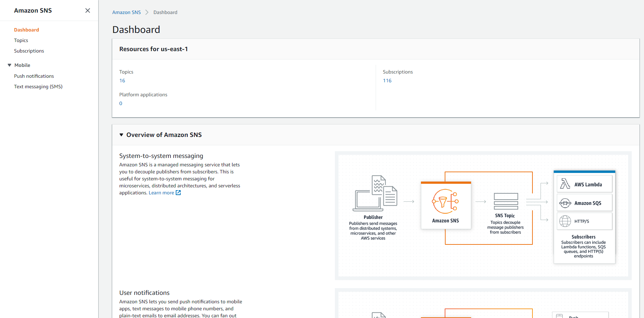
Task: Collapse the Overview of Amazon SNS section
Action: (121, 135)
